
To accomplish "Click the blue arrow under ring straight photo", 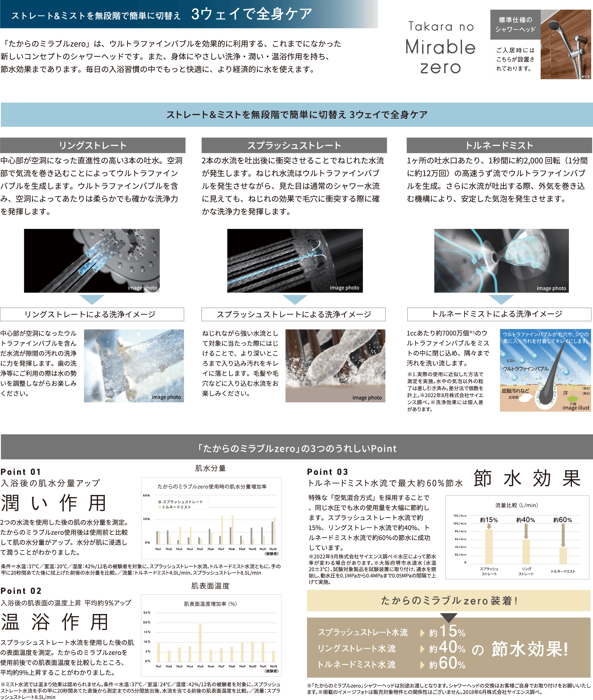I will (x=92, y=300).
